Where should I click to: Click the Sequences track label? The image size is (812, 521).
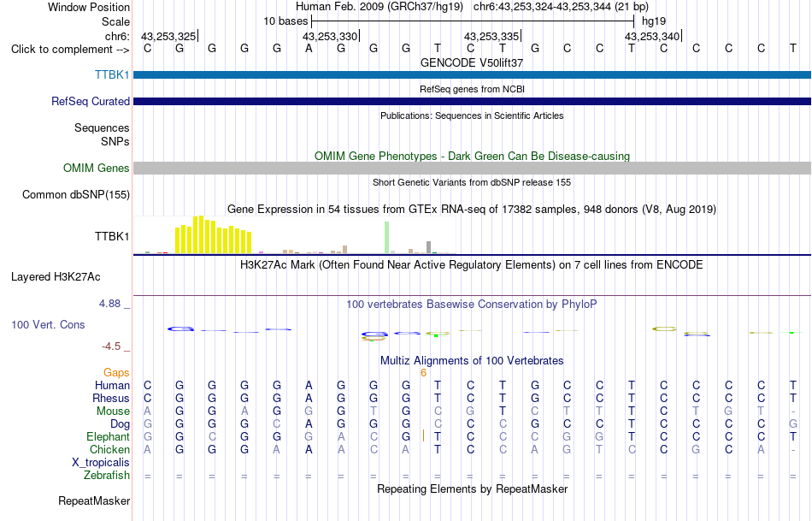[x=102, y=127]
